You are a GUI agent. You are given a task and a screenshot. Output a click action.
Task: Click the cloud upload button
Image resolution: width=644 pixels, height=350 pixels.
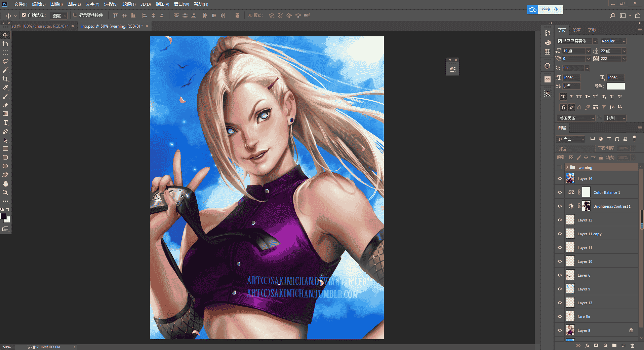545,9
